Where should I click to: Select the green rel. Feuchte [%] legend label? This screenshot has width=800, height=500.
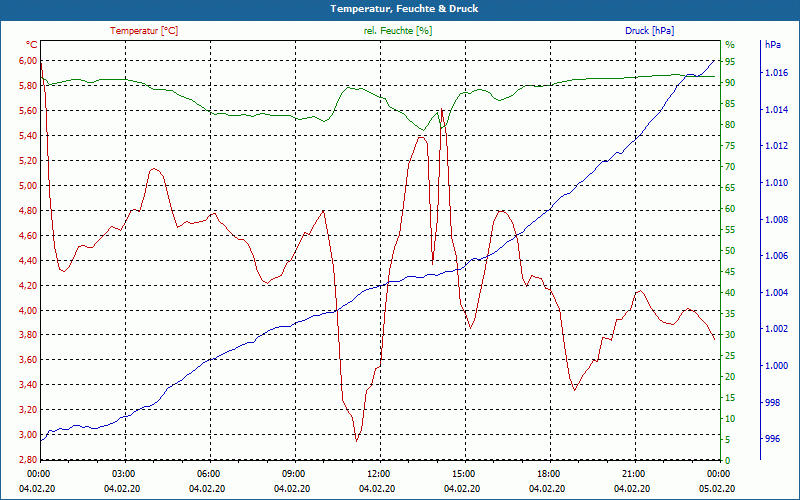[398, 31]
